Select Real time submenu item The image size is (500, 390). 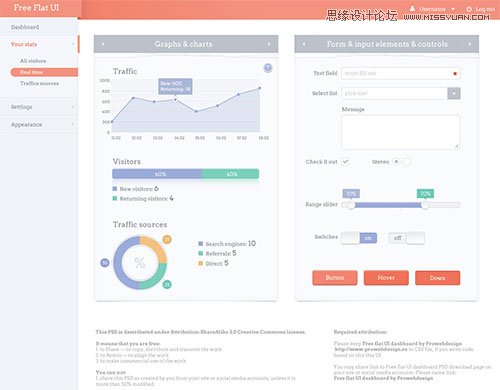[44, 72]
